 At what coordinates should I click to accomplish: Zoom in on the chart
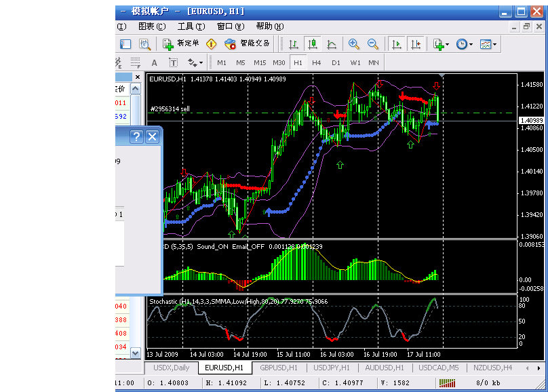(353, 44)
